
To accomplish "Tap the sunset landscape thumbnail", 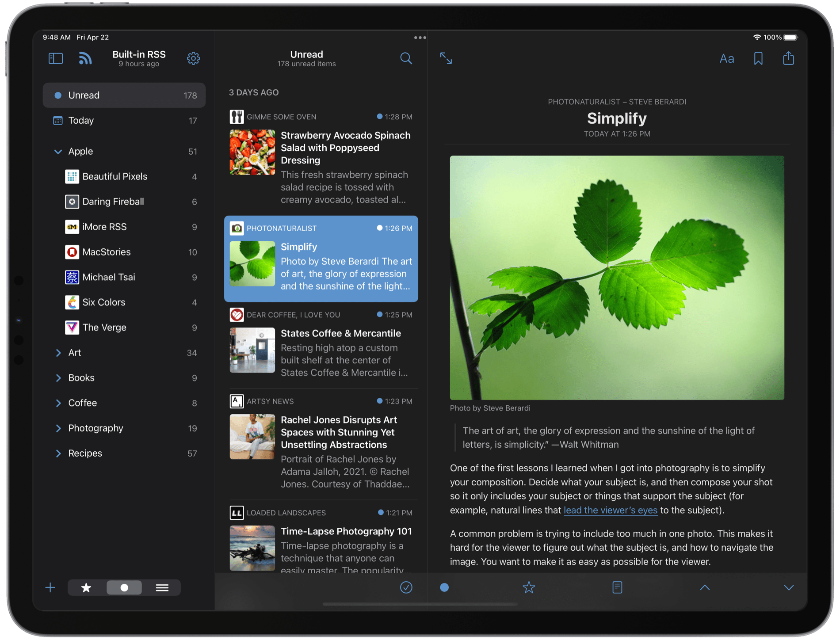I will [x=252, y=548].
